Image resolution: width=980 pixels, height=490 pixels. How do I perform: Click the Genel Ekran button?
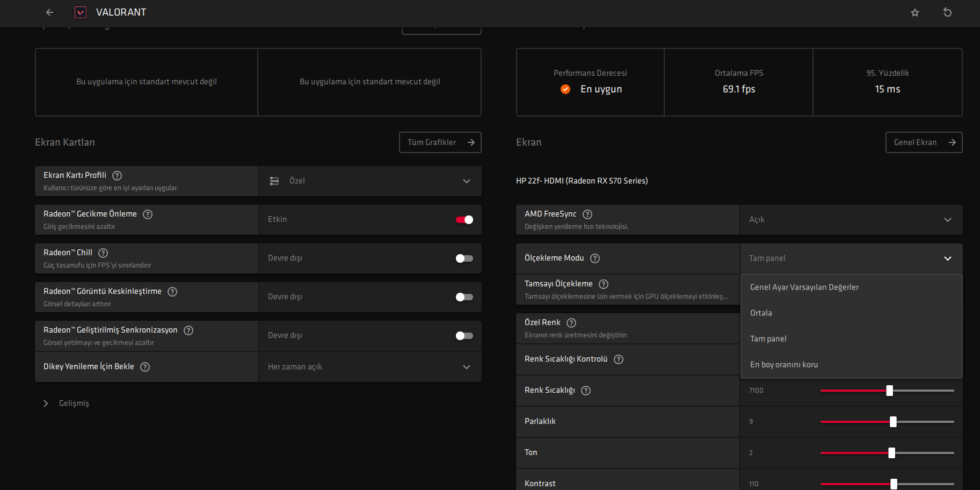pyautogui.click(x=924, y=142)
